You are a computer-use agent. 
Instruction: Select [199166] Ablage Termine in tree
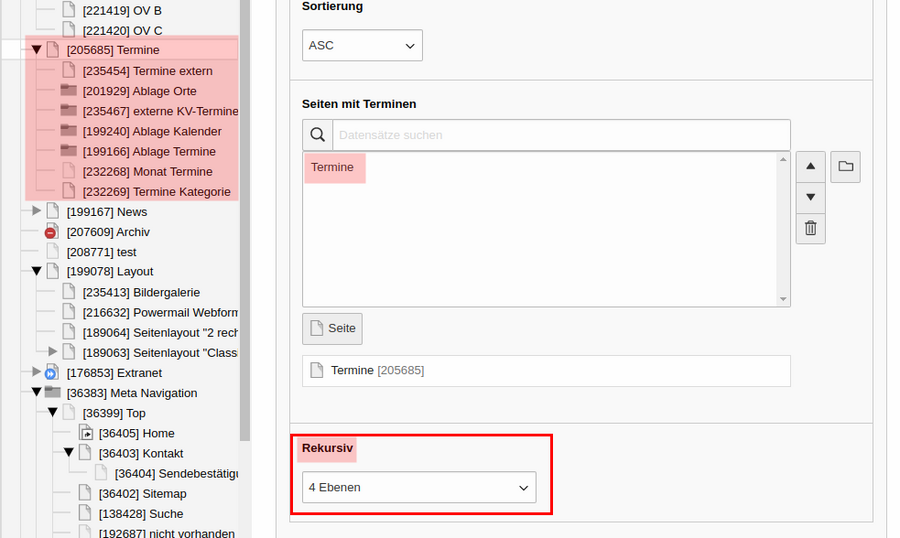pos(149,152)
